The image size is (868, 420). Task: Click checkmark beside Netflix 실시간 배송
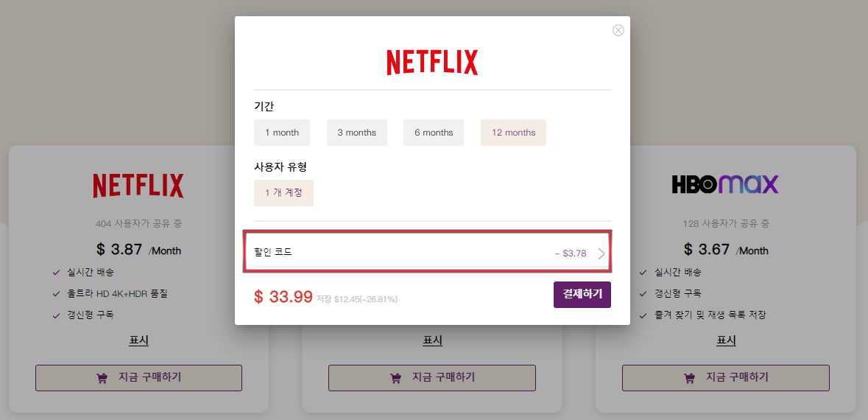tap(56, 273)
